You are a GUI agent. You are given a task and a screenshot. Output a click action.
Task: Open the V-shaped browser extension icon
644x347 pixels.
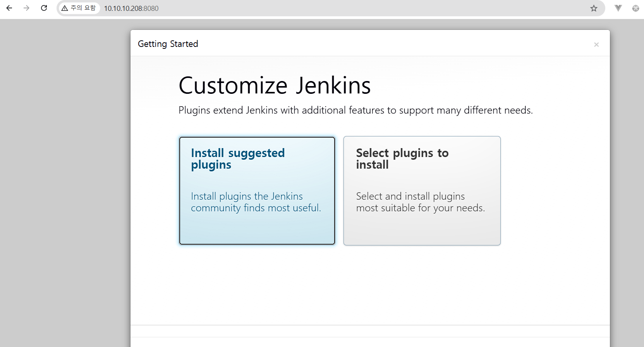[x=618, y=8]
